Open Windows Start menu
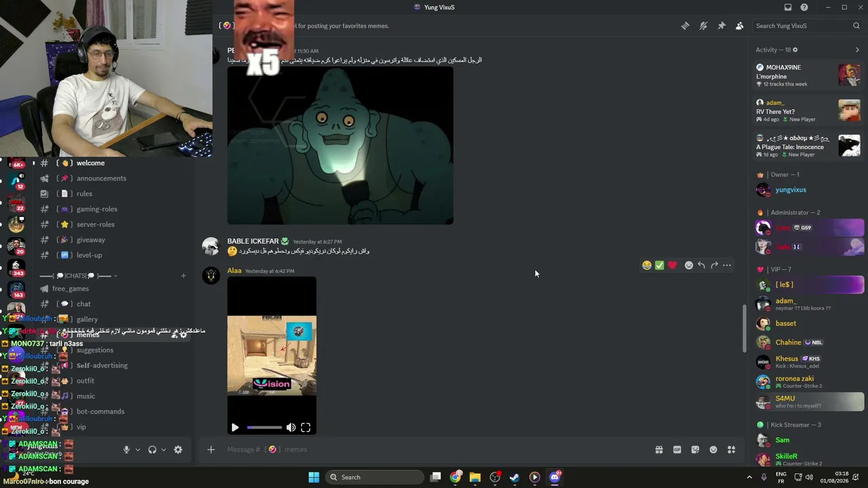868x488 pixels. pos(314,477)
